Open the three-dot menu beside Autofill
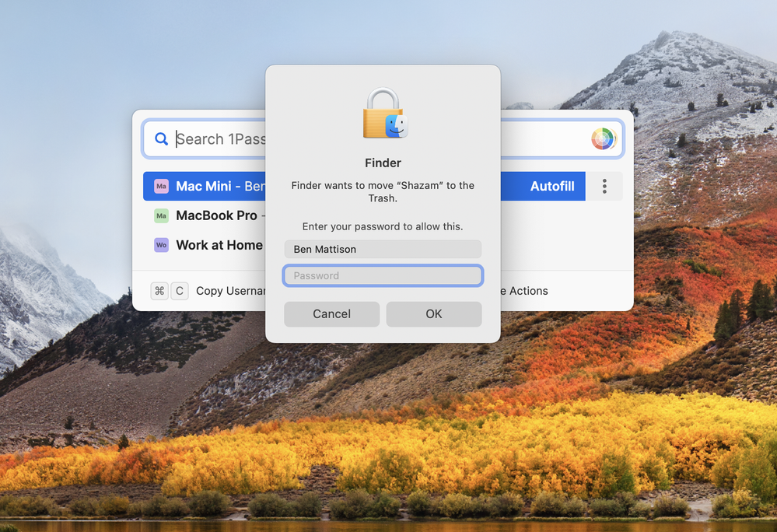 604,186
